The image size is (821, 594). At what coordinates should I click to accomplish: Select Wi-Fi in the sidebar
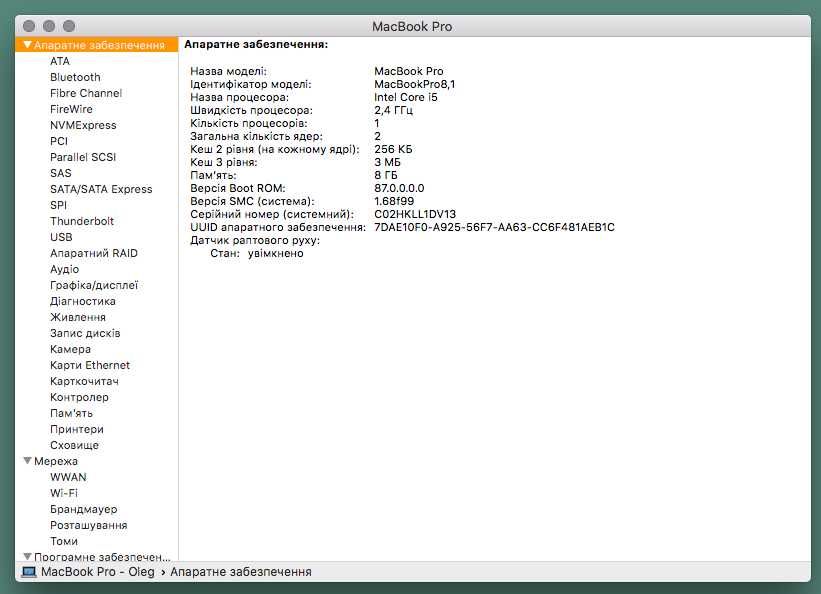tap(63, 493)
